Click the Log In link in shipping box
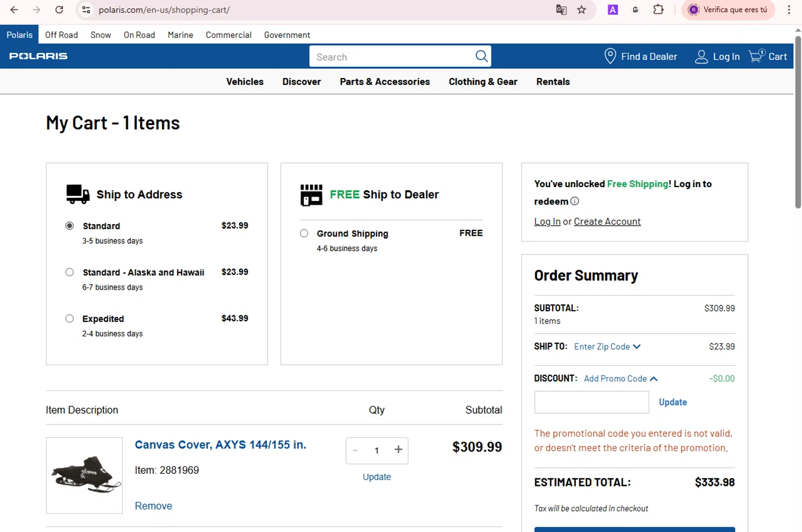 547,221
